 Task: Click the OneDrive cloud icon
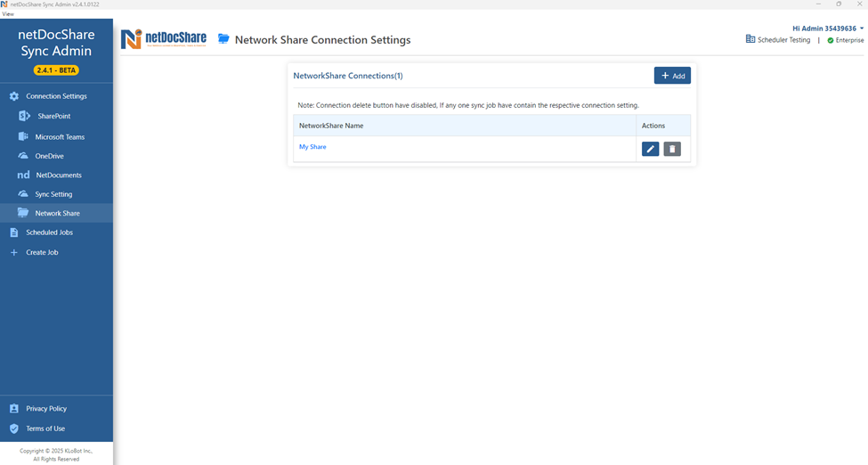point(23,156)
